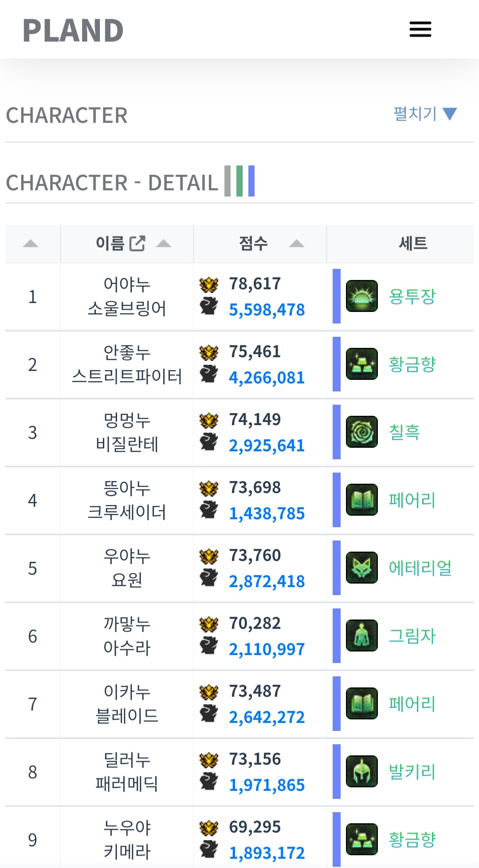
Task: Click the 세트 column header
Action: coord(413,243)
